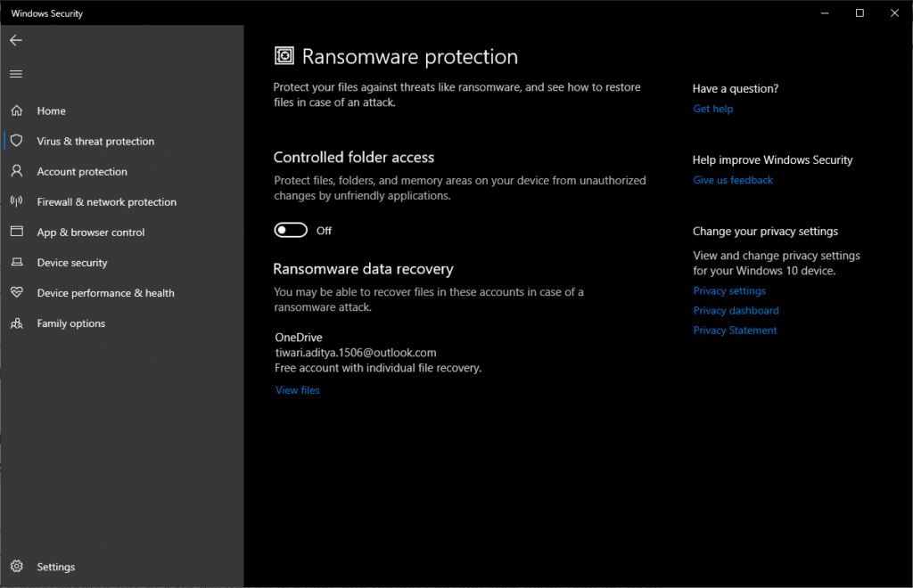Choose Family options from the sidebar menu

pos(70,323)
